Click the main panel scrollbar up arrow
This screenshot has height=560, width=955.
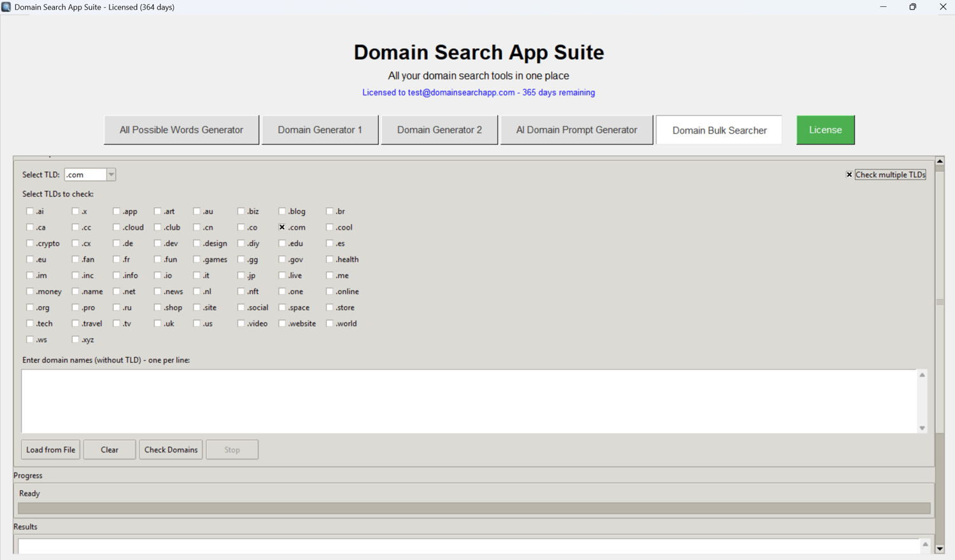click(940, 161)
